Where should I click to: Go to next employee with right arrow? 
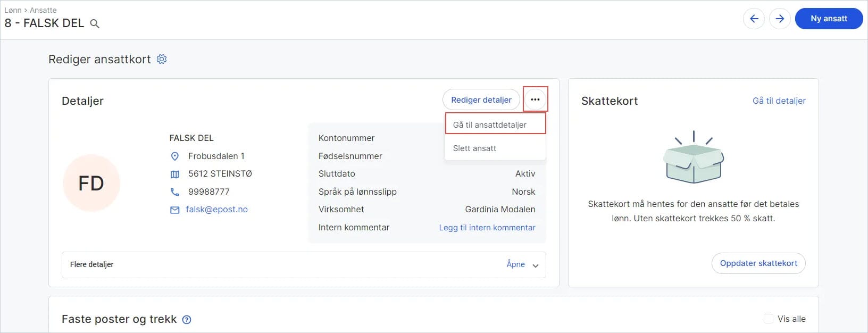(x=780, y=19)
